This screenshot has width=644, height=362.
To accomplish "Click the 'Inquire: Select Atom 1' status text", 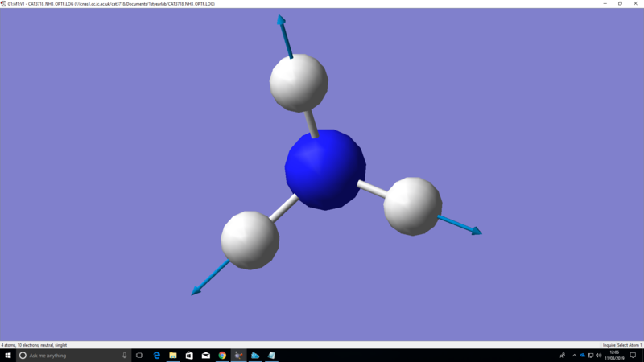I will [x=621, y=345].
